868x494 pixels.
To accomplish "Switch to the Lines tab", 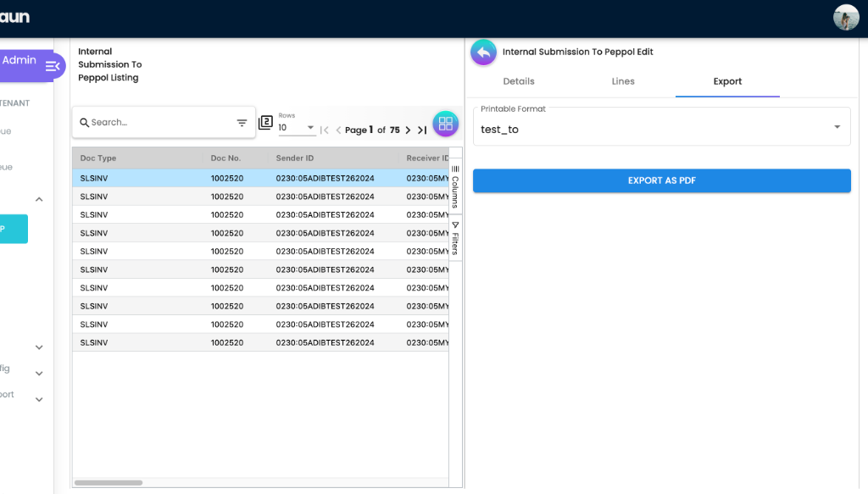I will pyautogui.click(x=622, y=81).
